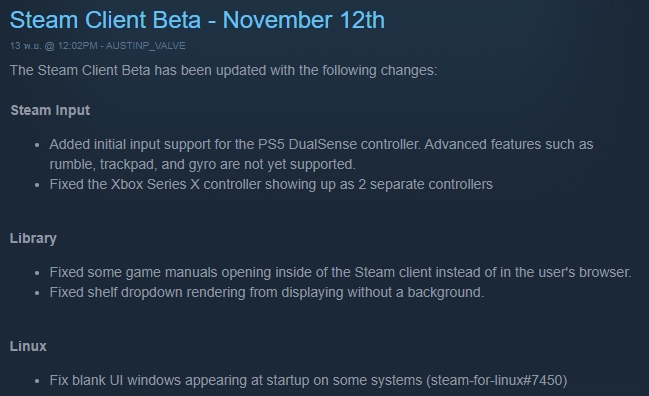Click the bullet before the shelf dropdown item
Viewport: 649px width, 396px height.
click(37, 293)
